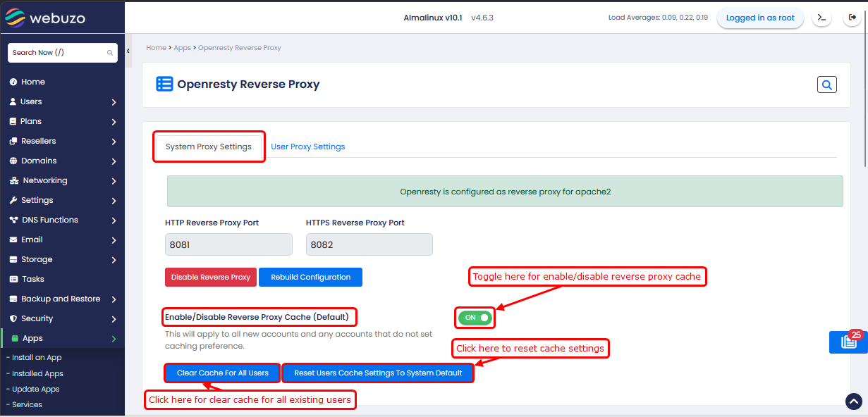868x417 pixels.
Task: Switch to User Proxy Settings tab
Action: 308,147
